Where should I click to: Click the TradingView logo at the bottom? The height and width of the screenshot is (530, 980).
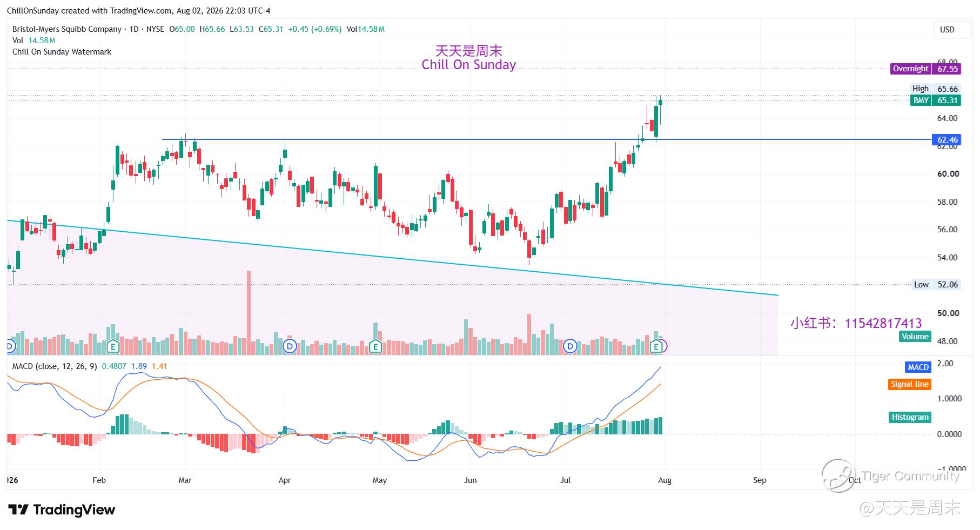point(62,509)
